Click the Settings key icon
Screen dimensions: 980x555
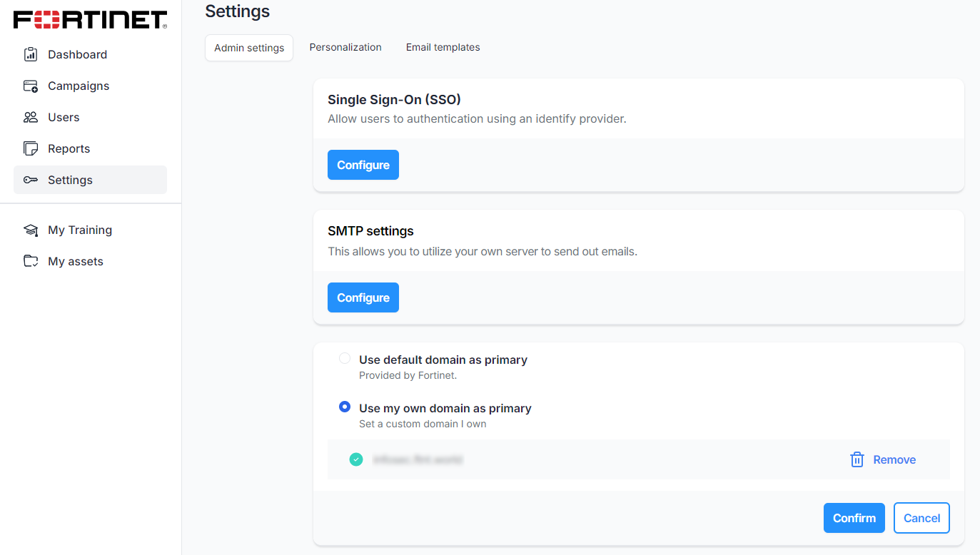(31, 180)
